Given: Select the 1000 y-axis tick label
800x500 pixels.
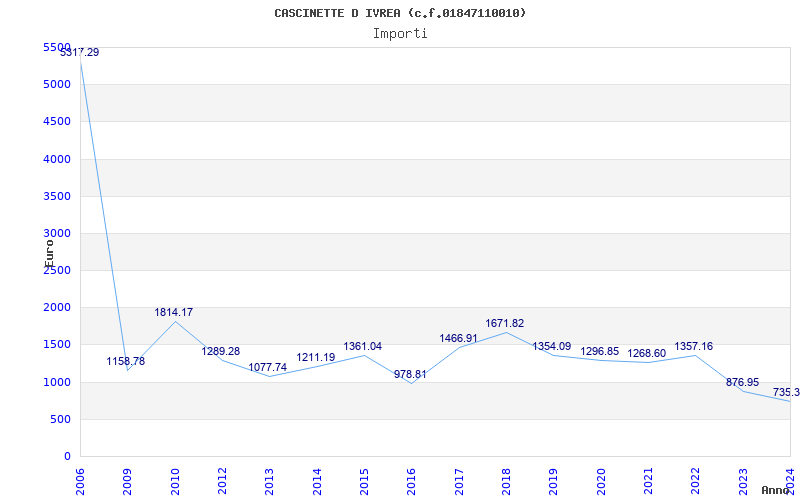Looking at the screenshot, I should [x=57, y=382].
